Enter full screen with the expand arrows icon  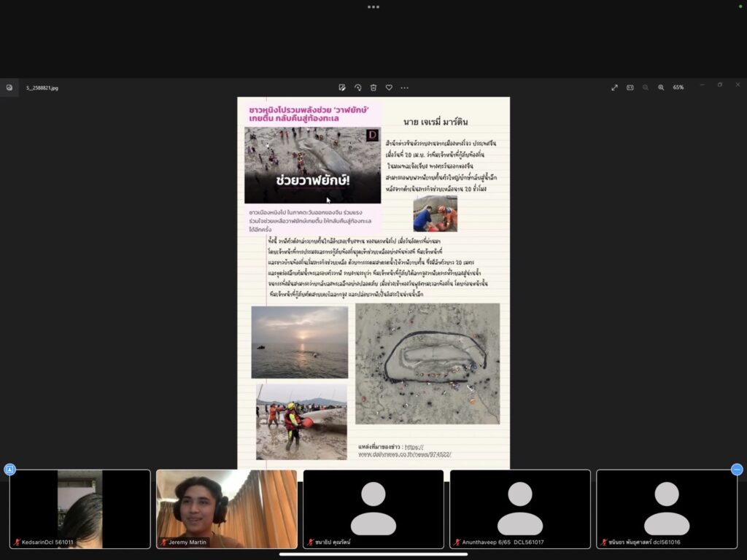click(x=614, y=87)
